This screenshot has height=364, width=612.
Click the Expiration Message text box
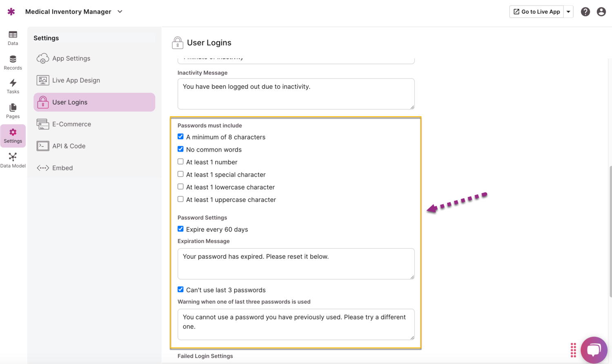(296, 263)
